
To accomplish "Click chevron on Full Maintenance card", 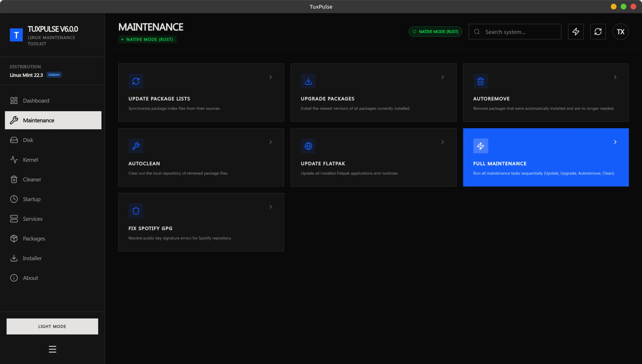I will [x=615, y=142].
